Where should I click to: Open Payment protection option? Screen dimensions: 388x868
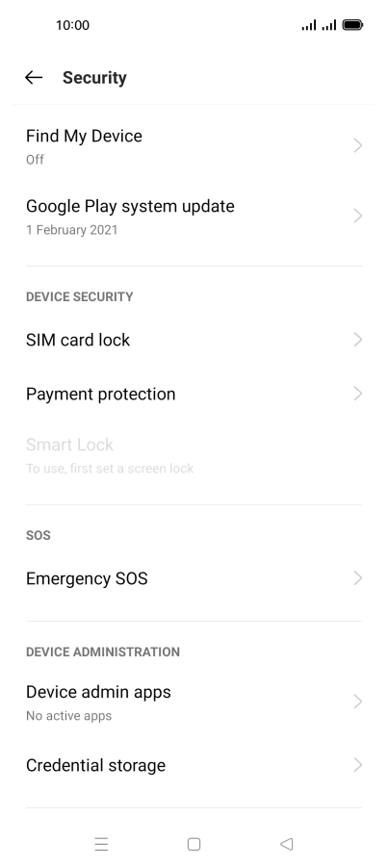point(194,394)
